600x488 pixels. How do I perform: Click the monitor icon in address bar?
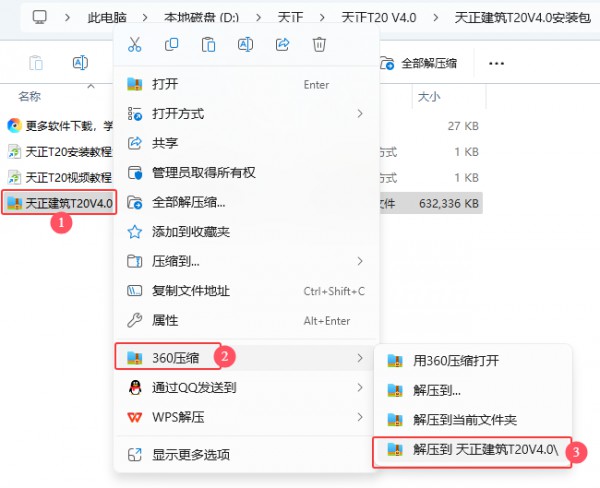40,17
